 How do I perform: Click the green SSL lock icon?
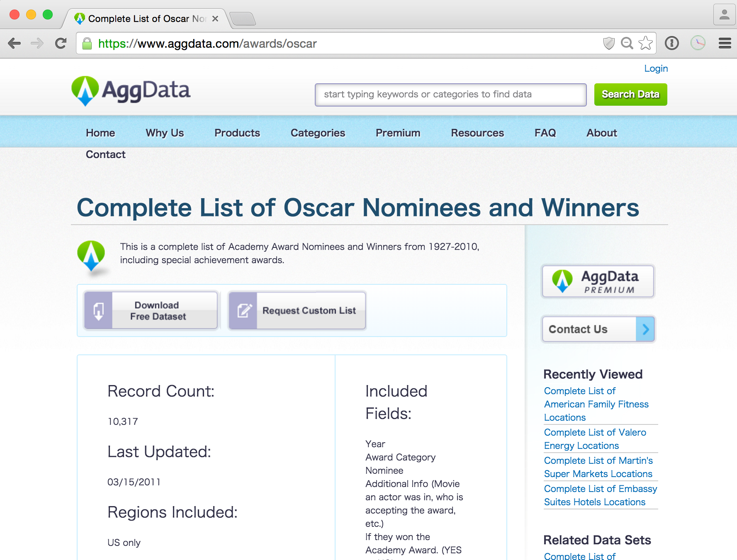[x=87, y=44]
